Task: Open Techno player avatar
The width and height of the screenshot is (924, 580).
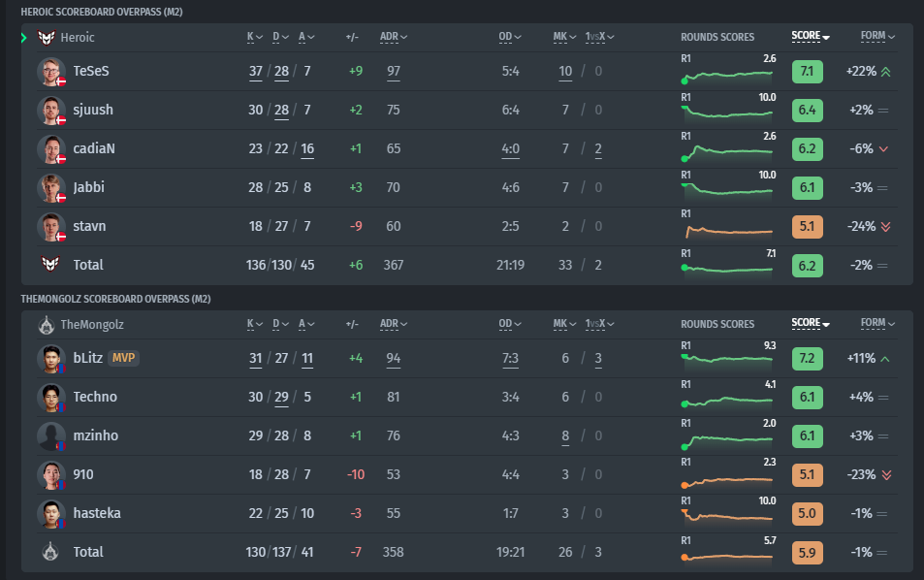Action: tap(51, 398)
